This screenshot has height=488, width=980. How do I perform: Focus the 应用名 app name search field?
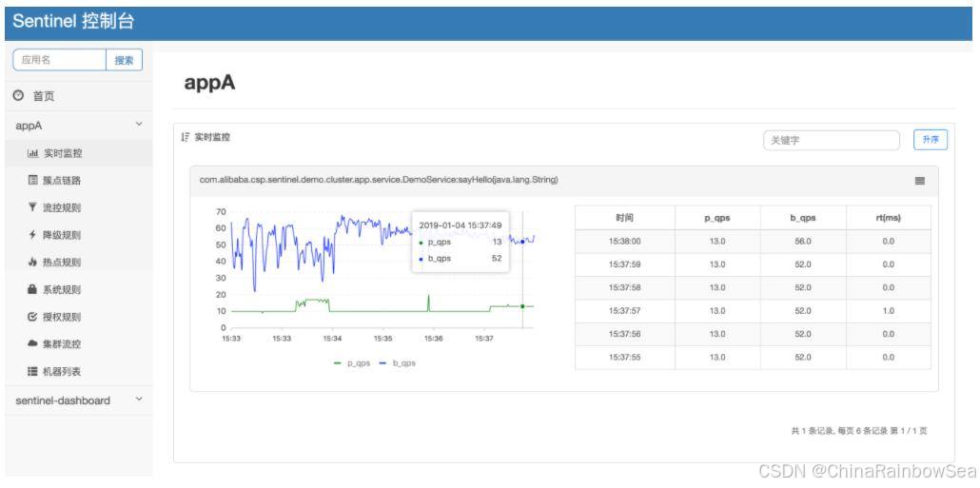pyautogui.click(x=59, y=60)
